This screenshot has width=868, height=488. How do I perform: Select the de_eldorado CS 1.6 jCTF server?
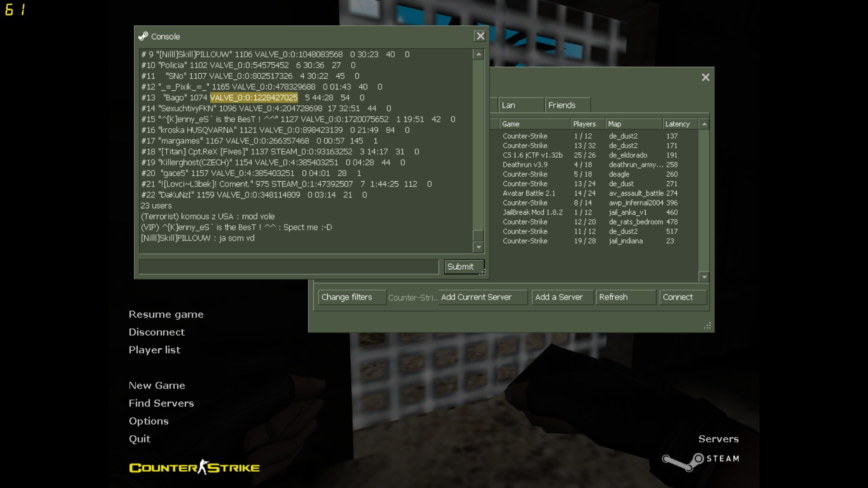[594, 155]
